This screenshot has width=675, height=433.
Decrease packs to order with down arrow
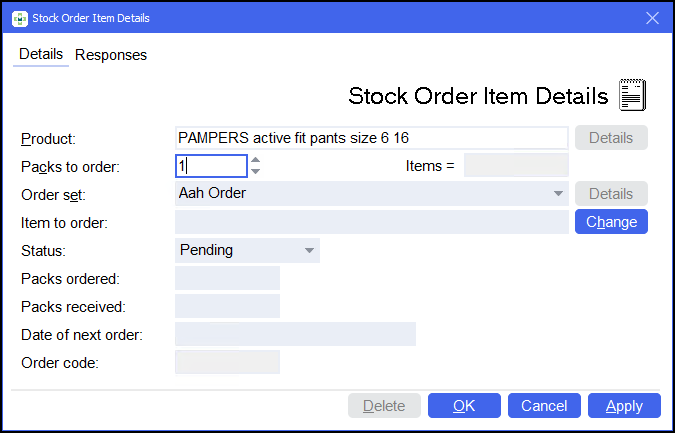[x=256, y=171]
